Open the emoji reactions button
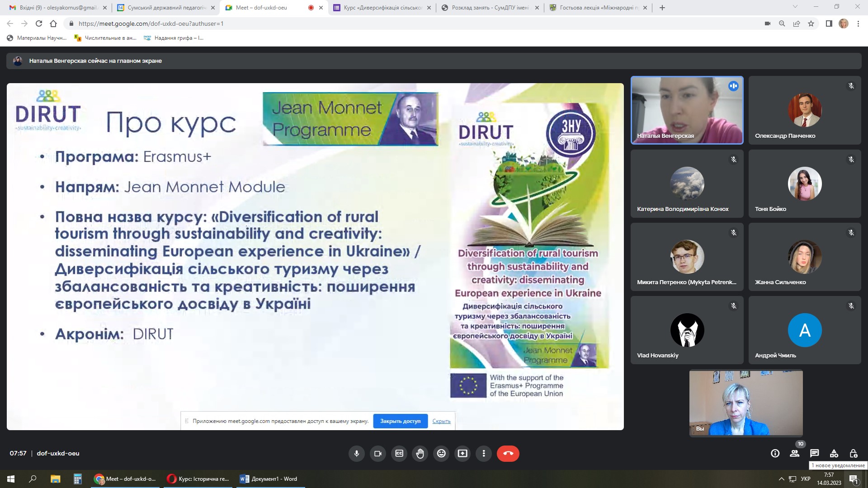This screenshot has width=868, height=488. coord(441,453)
